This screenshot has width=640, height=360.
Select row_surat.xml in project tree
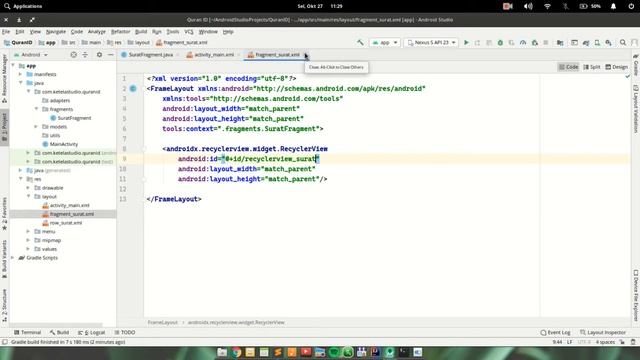coord(66,222)
